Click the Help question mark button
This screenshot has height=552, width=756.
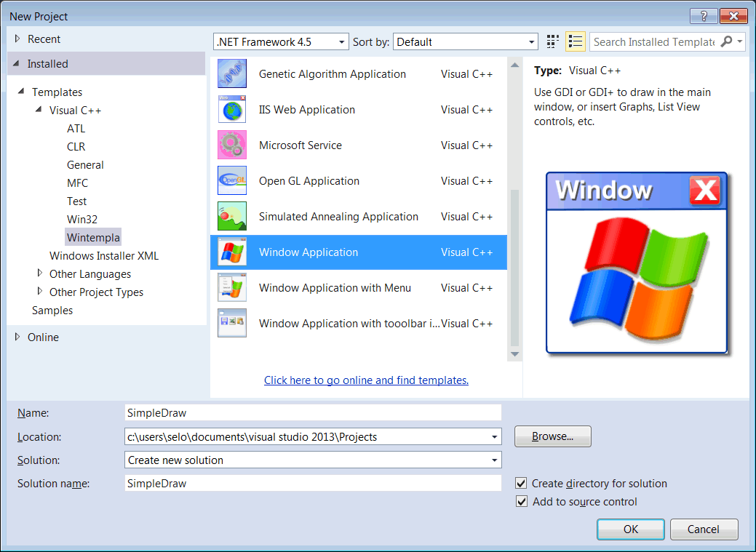point(704,16)
